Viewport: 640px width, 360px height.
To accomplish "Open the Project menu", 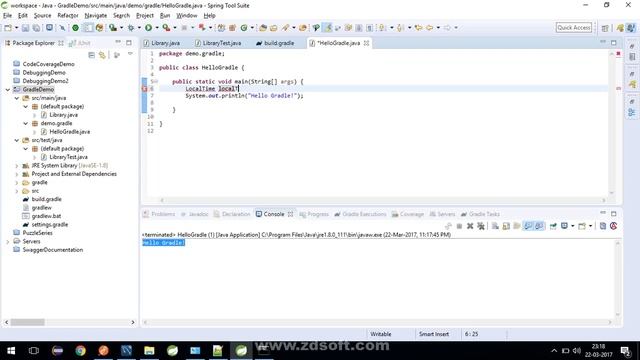I will point(144,16).
